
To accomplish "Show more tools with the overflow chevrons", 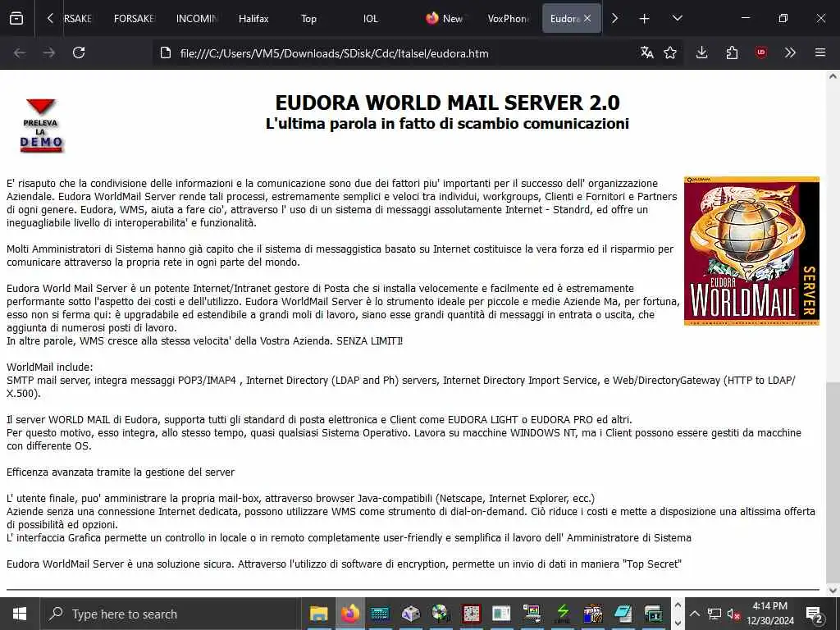I will pyautogui.click(x=790, y=52).
